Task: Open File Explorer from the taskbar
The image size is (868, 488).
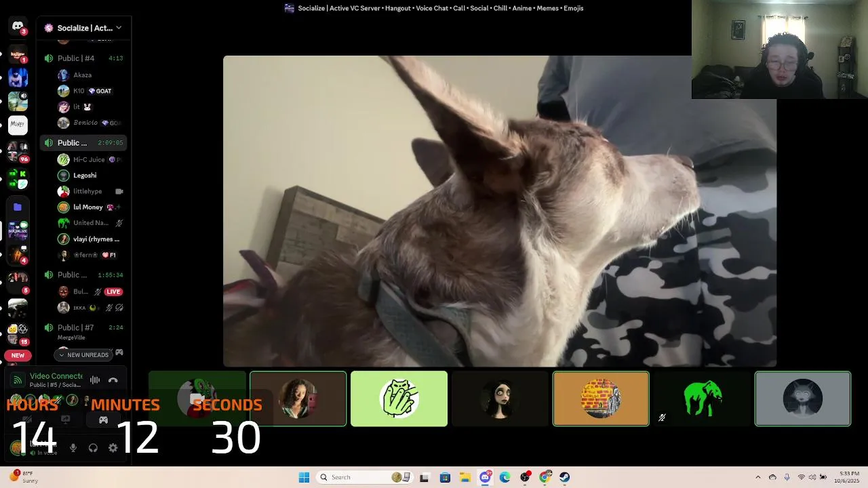Action: click(465, 477)
